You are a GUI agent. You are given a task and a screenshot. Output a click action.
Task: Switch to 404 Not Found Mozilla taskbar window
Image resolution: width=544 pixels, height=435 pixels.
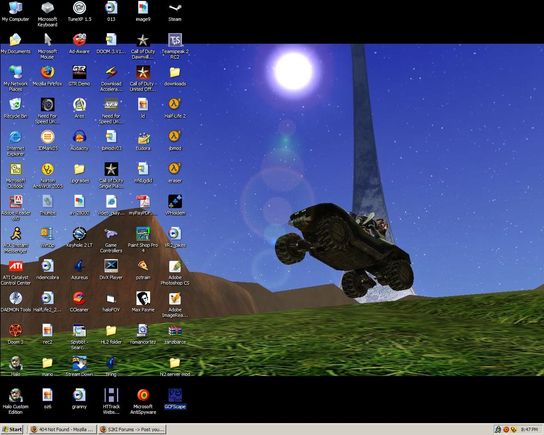62,429
